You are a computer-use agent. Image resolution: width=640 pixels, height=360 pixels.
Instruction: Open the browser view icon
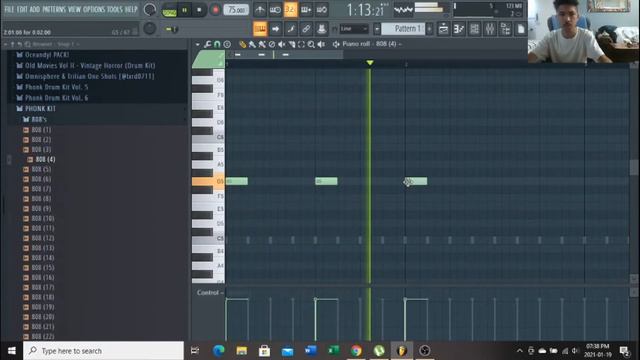pyautogui.click(x=505, y=29)
